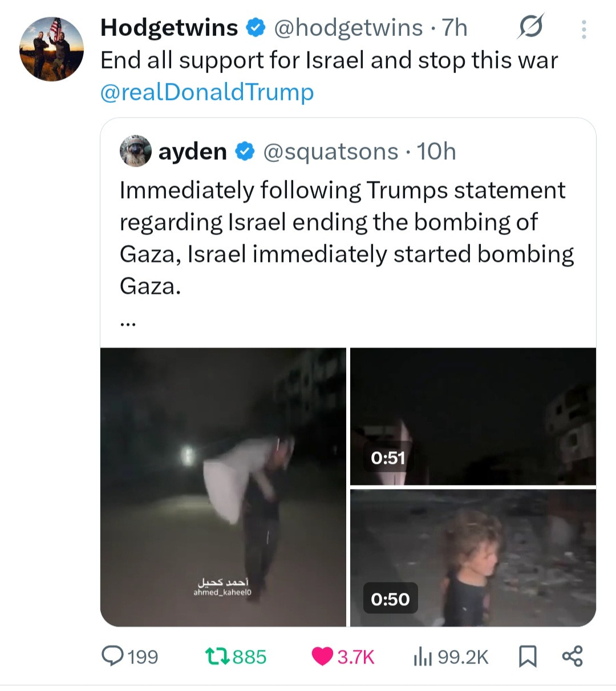Follow the @realDonaldTrump mention link
The image size is (616, 691).
coord(207,92)
